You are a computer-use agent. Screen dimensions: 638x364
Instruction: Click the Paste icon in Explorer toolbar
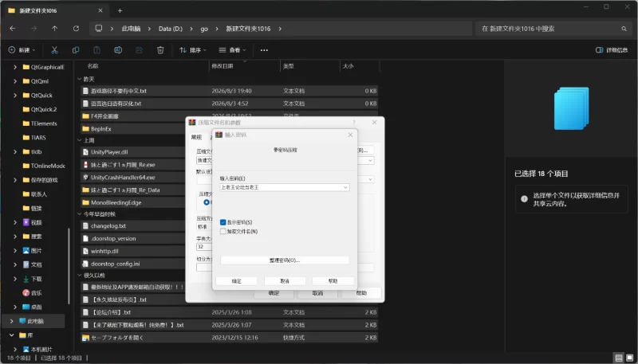point(96,50)
